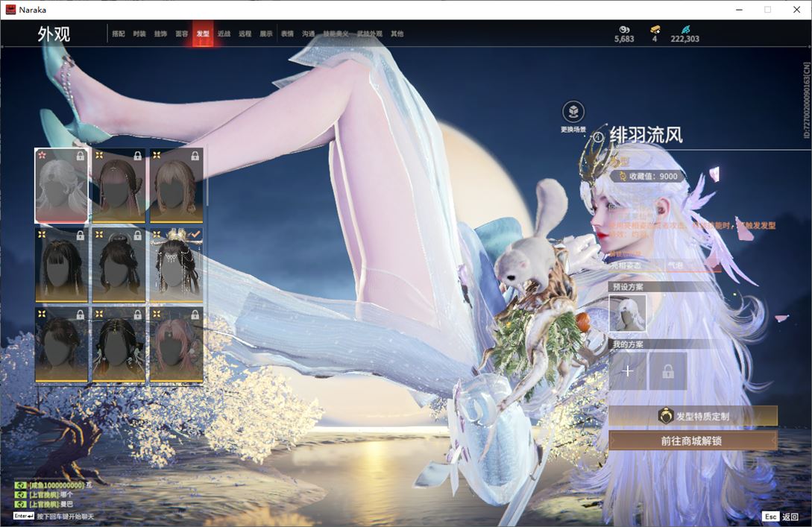The height and width of the screenshot is (527, 812).
Task: Select the pink braided hairstyle in top row middle
Action: click(x=119, y=186)
